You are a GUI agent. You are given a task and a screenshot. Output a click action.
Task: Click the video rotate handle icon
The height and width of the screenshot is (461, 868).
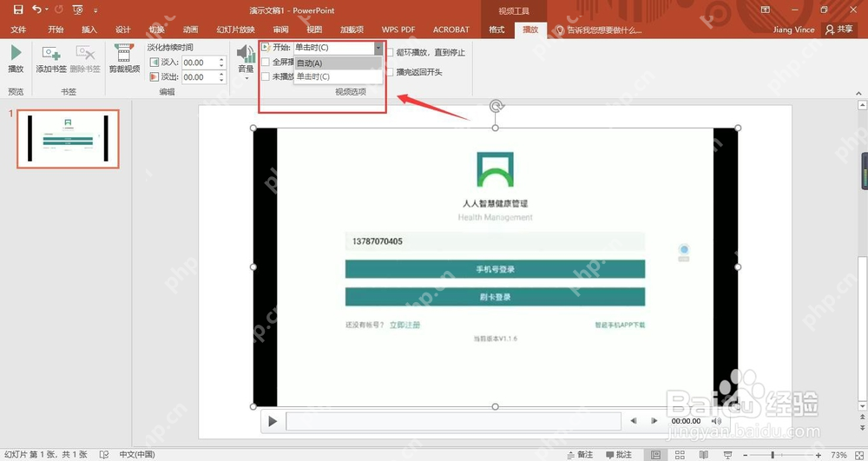496,106
